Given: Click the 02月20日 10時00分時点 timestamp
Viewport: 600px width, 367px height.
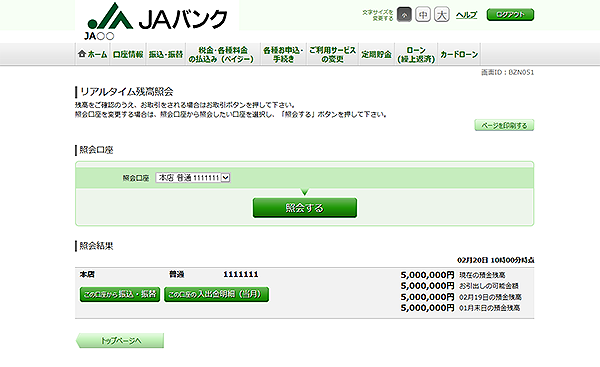Looking at the screenshot, I should [496, 260].
